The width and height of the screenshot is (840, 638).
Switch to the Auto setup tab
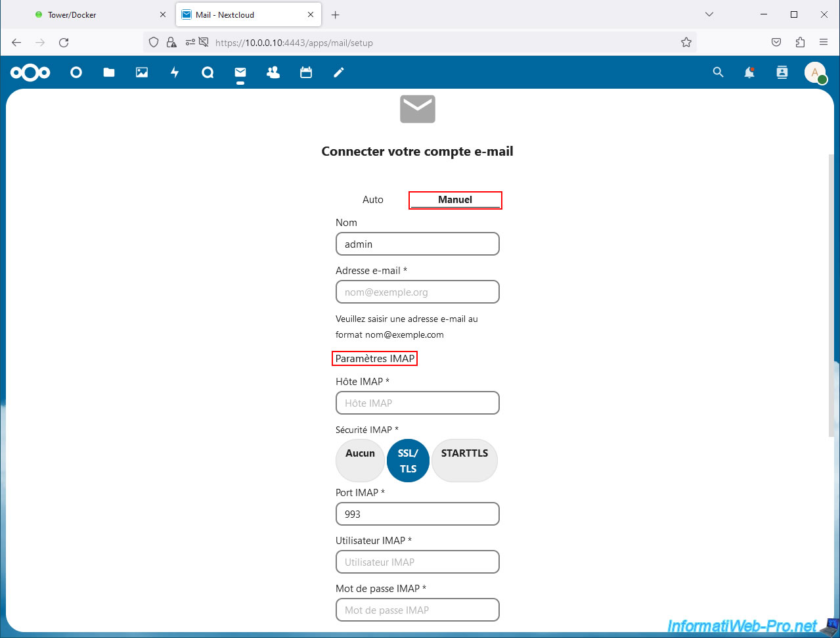pyautogui.click(x=372, y=200)
